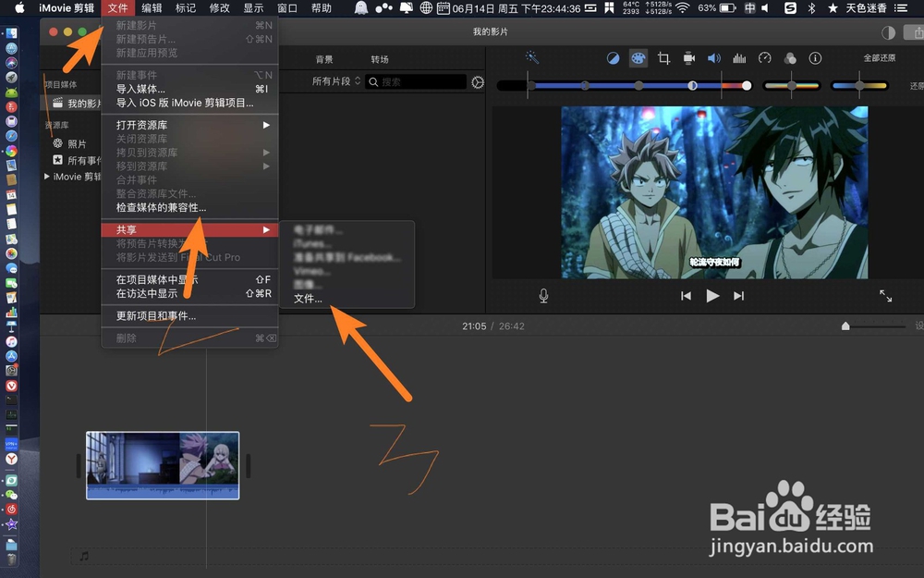
Task: Switch to the 转场 tab
Action: [378, 58]
